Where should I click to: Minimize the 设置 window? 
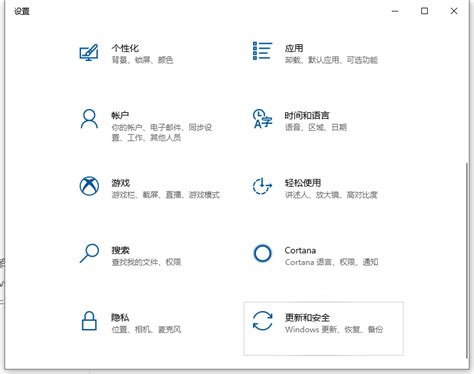[x=395, y=11]
